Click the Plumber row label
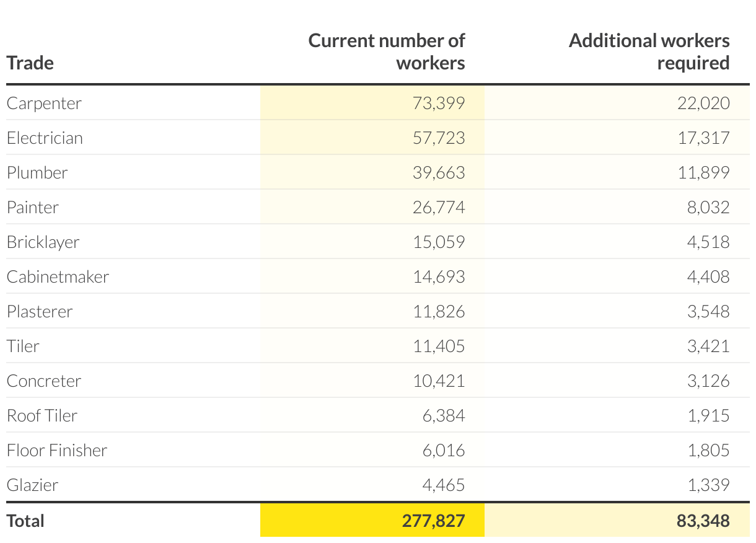This screenshot has height=543, width=756. 37,173
